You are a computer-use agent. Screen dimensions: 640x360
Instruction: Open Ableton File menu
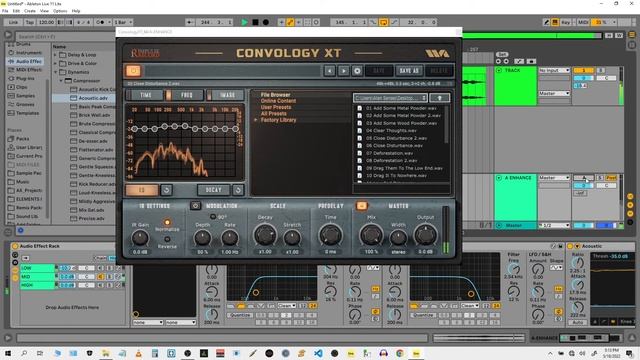pos(5,11)
